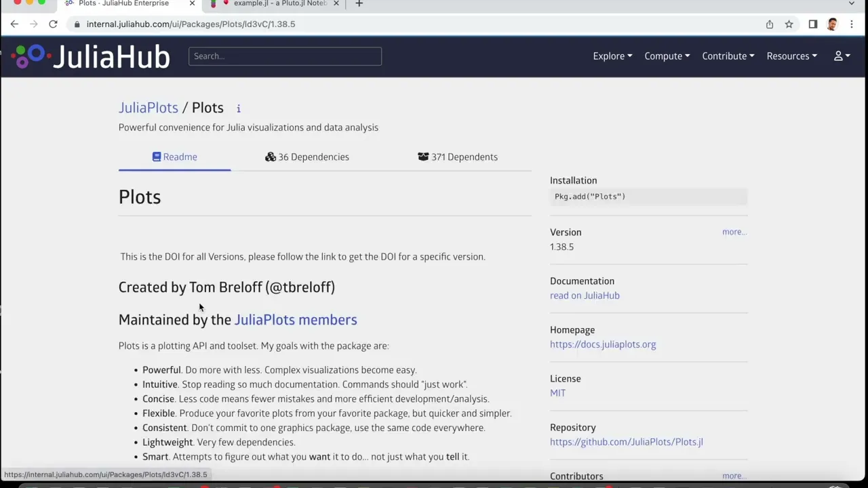Click the Plots readme heading
The image size is (868, 488).
[x=140, y=197]
